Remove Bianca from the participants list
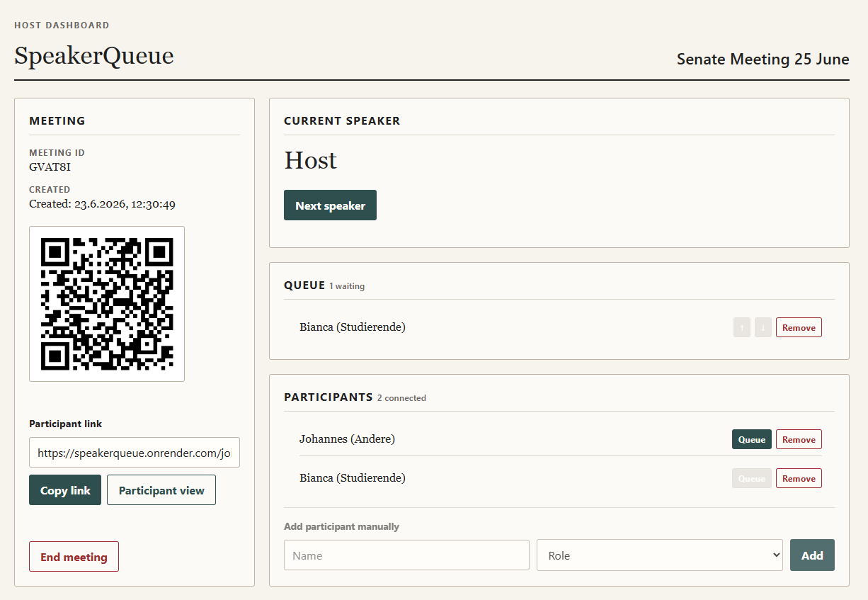This screenshot has width=868, height=600. pyautogui.click(x=799, y=478)
